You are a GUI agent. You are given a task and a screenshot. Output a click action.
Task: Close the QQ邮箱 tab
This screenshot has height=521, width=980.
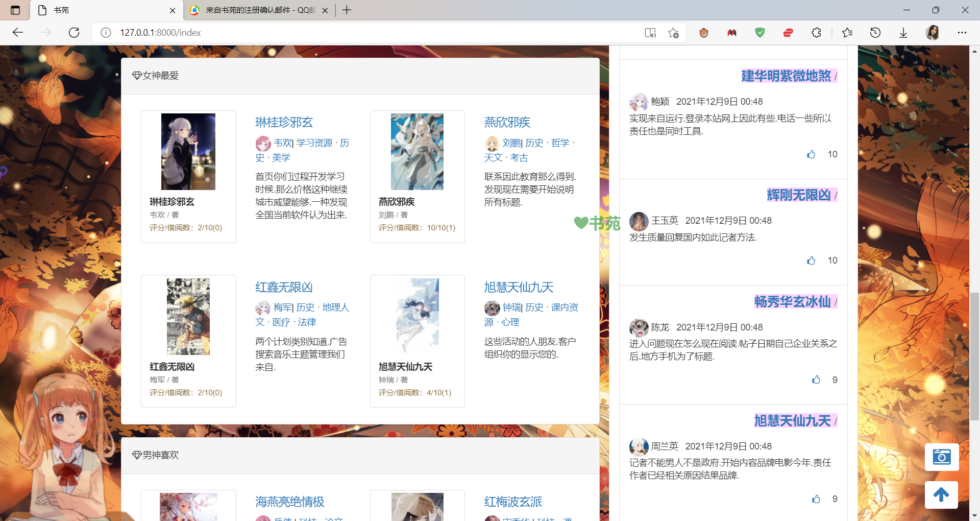(x=325, y=10)
